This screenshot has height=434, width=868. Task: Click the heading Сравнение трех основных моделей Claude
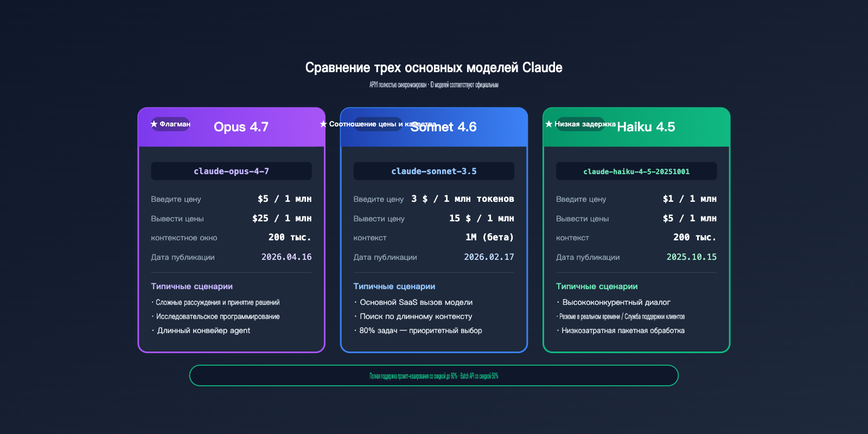click(x=434, y=68)
